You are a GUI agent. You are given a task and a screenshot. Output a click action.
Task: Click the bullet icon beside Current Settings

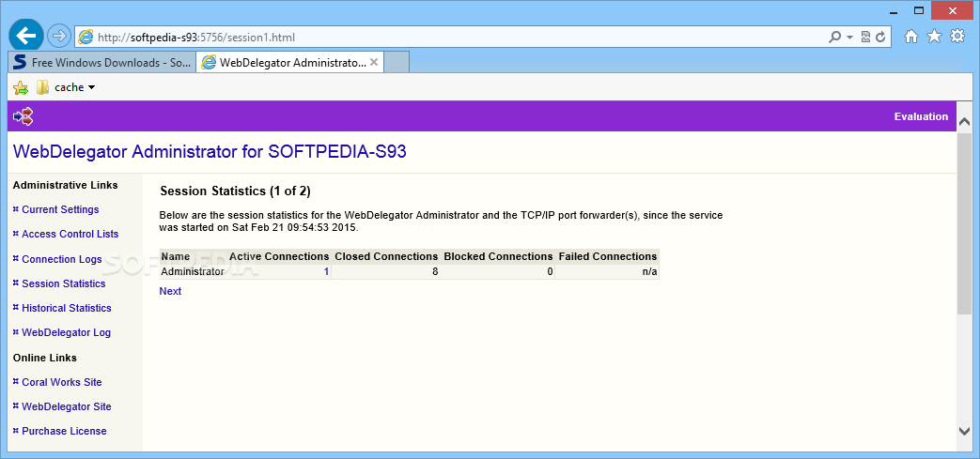coord(16,209)
